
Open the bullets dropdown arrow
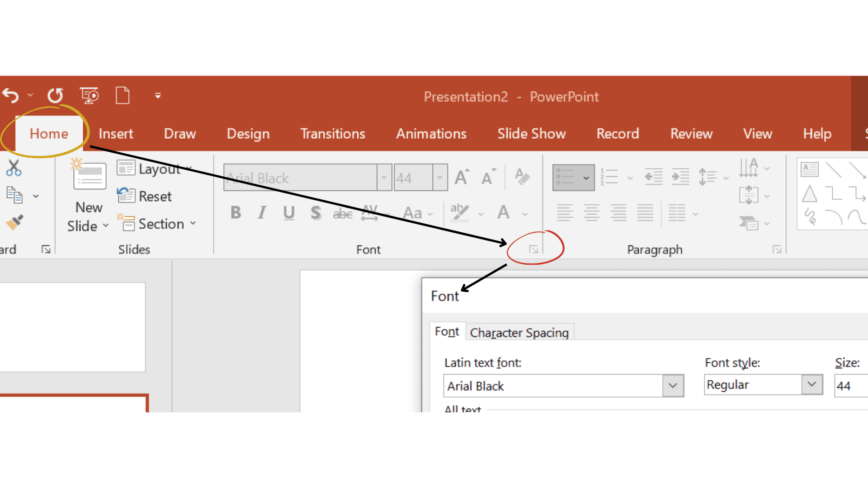coord(587,177)
